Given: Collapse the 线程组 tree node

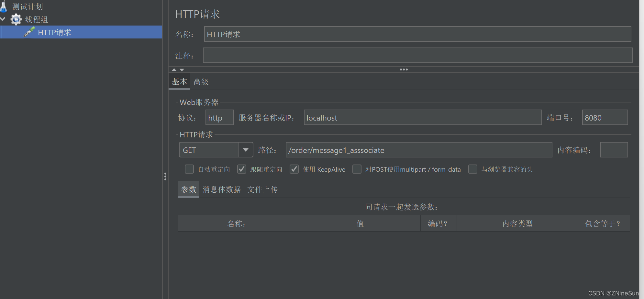Looking at the screenshot, I should pyautogui.click(x=3, y=19).
